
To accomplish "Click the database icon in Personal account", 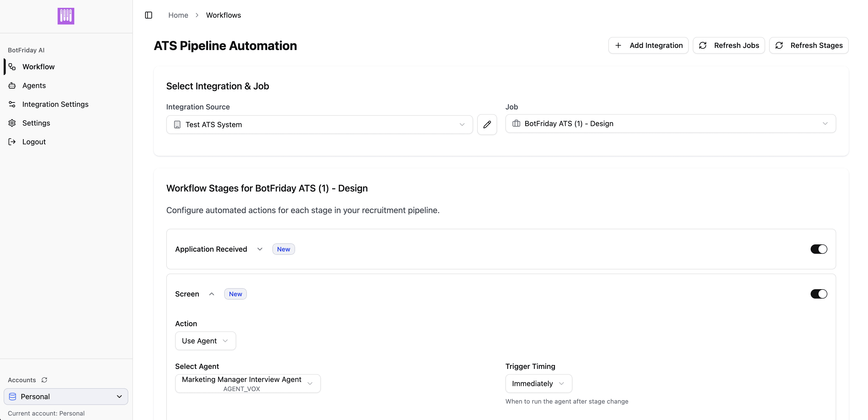I will point(13,397).
